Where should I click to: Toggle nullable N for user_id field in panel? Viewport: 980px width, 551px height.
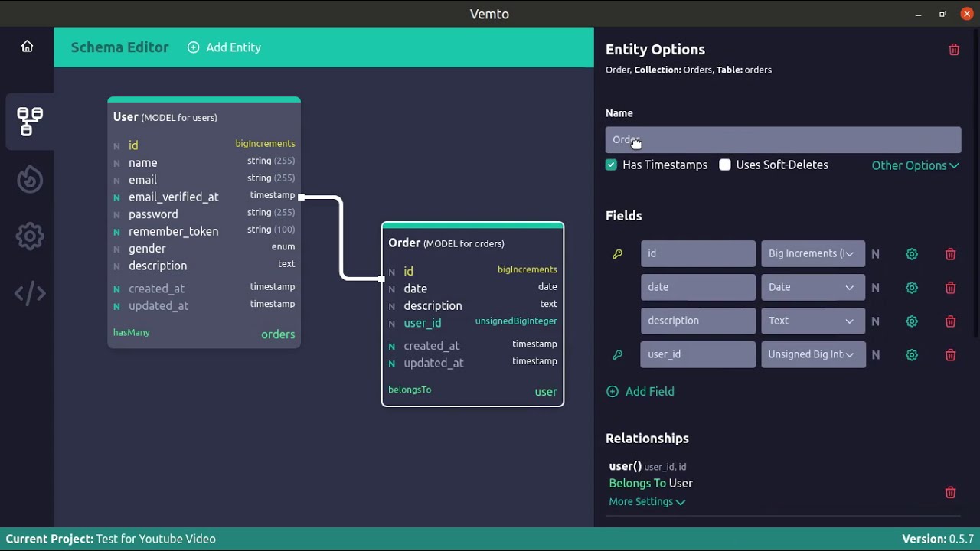point(876,355)
